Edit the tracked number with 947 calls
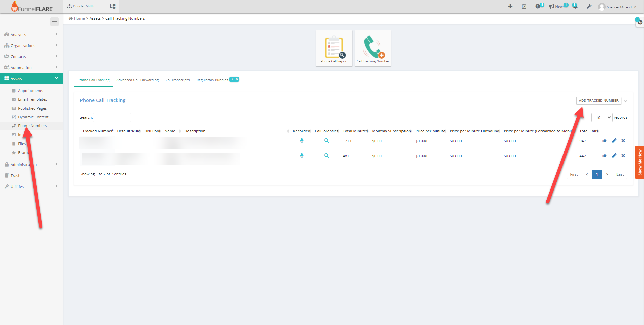644x325 pixels. (x=614, y=141)
